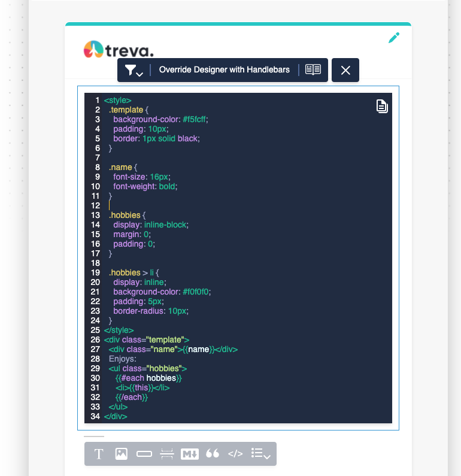This screenshot has height=476, width=461.
Task: Add a code template block
Action: coord(235,454)
